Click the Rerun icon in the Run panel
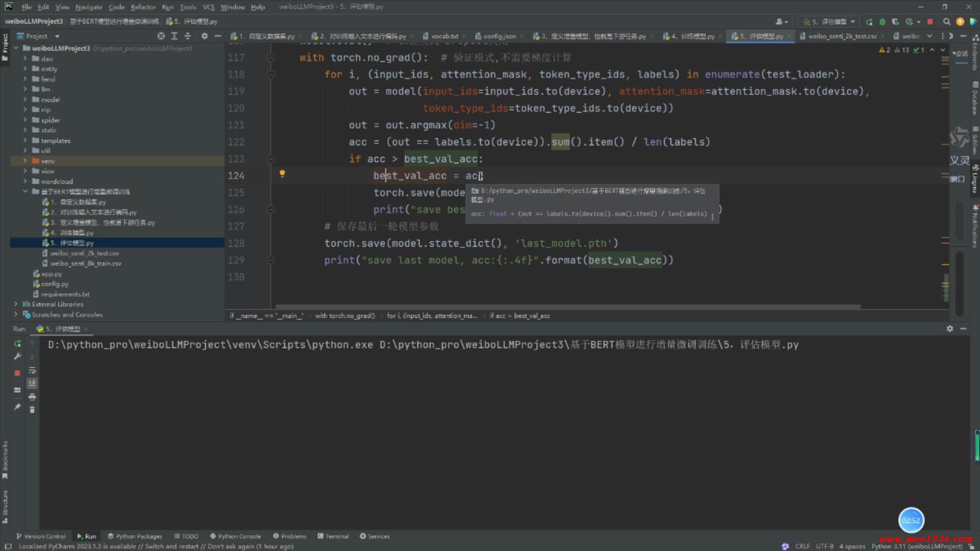Screen dimensions: 980x551 click(x=17, y=343)
